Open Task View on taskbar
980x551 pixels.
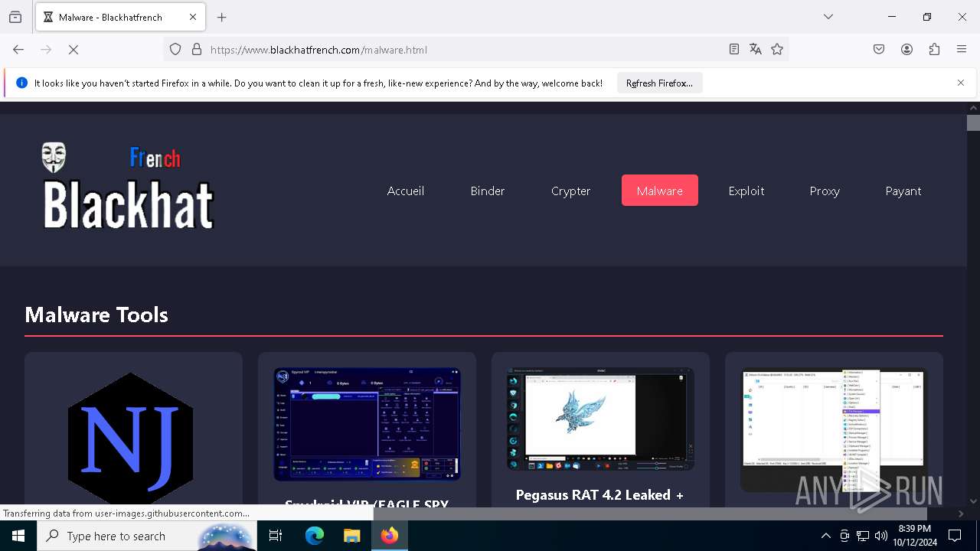pos(276,536)
